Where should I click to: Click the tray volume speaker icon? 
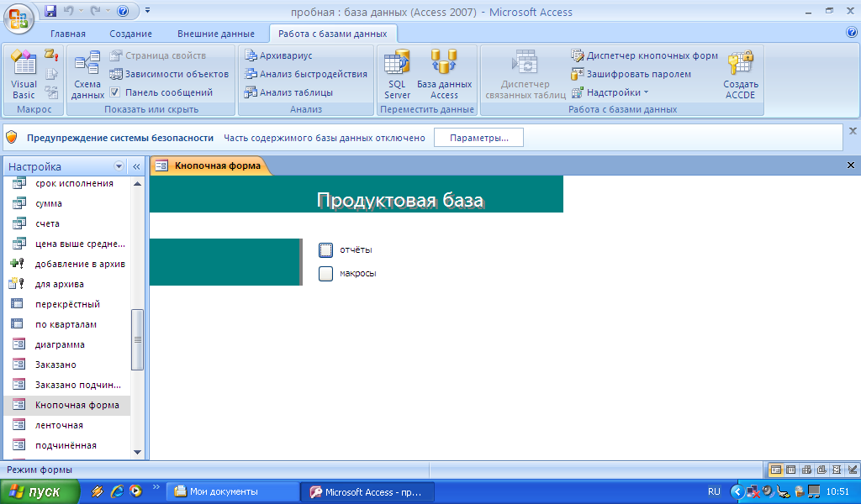(x=768, y=492)
